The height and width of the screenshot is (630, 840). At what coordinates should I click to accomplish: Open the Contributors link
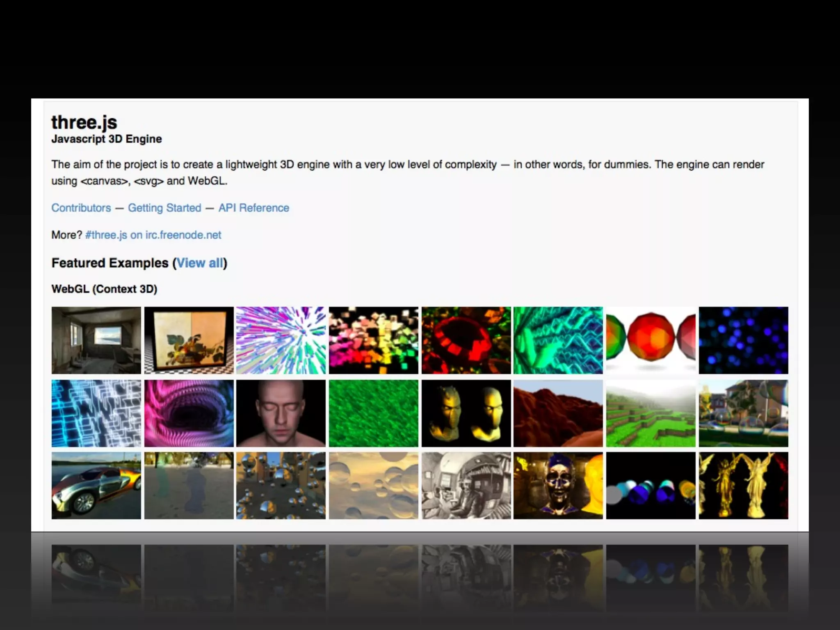coord(81,208)
